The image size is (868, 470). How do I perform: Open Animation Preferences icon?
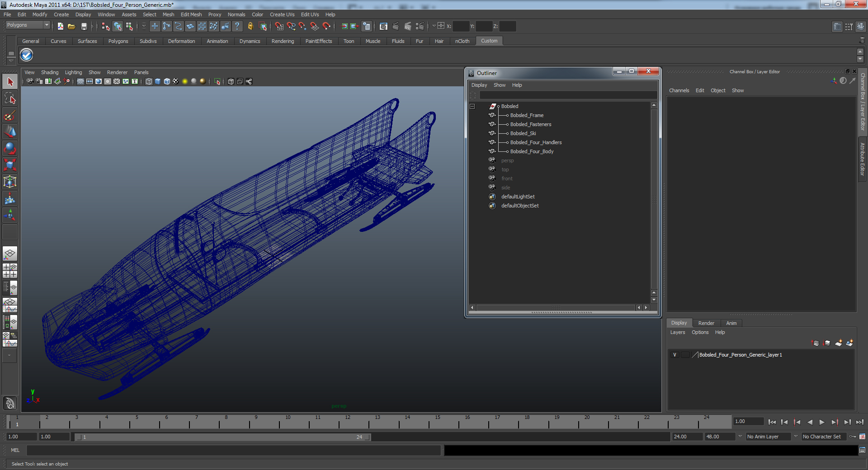pos(863,437)
